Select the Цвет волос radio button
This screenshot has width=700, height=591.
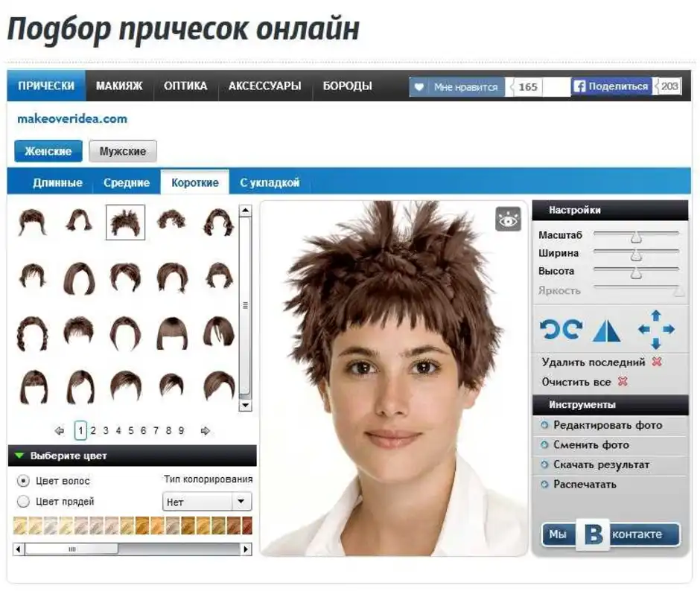[23, 481]
